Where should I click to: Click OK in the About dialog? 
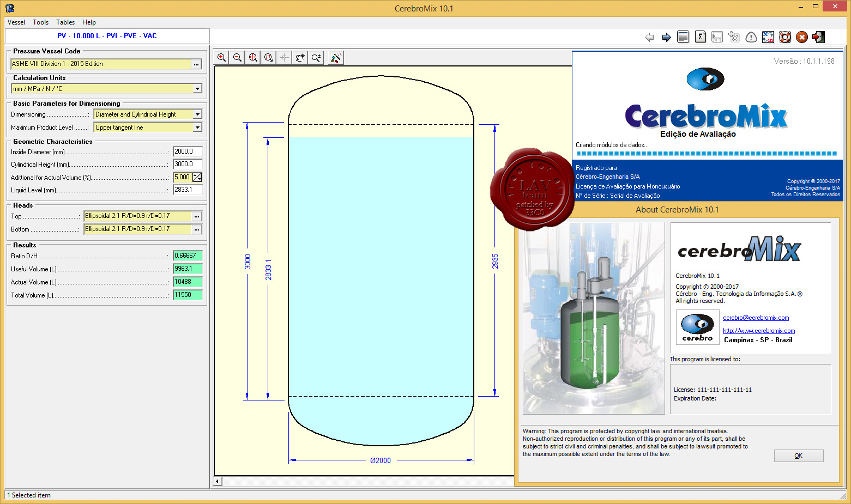point(799,456)
